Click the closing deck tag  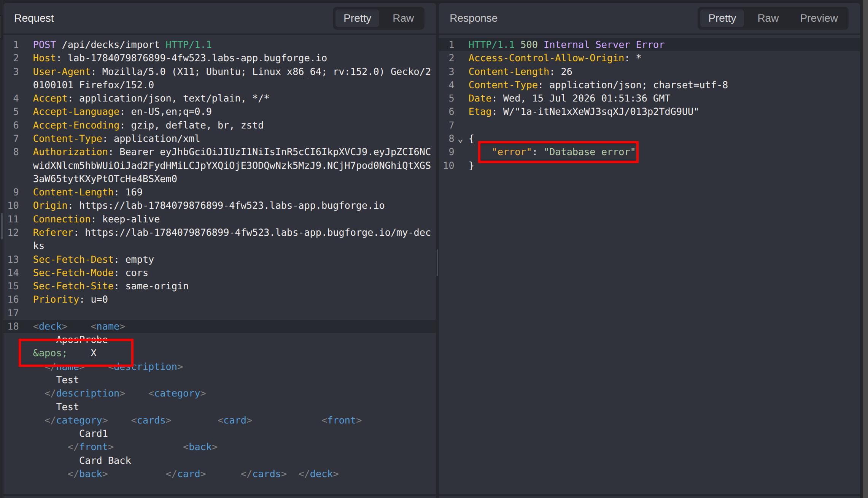318,474
